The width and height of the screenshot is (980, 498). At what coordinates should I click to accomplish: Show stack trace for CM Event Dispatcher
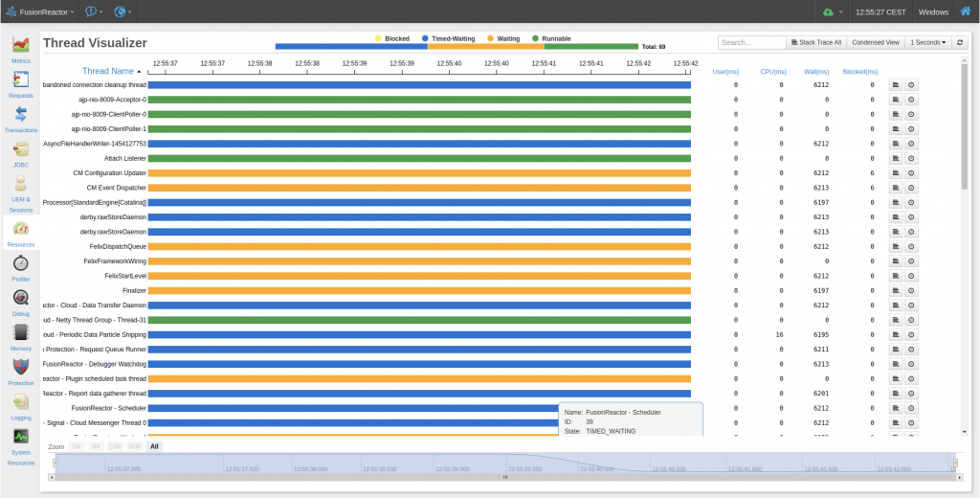(x=896, y=188)
